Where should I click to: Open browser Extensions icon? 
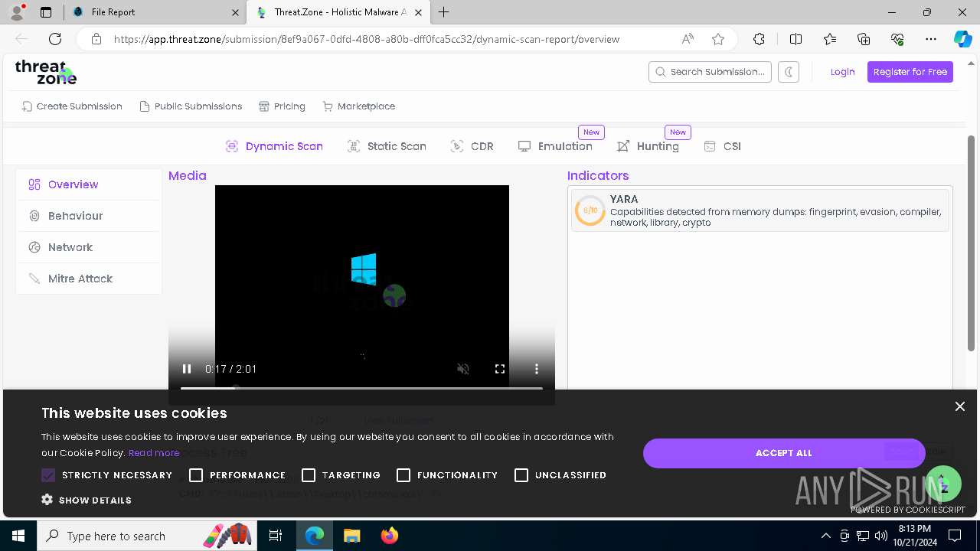pyautogui.click(x=759, y=39)
